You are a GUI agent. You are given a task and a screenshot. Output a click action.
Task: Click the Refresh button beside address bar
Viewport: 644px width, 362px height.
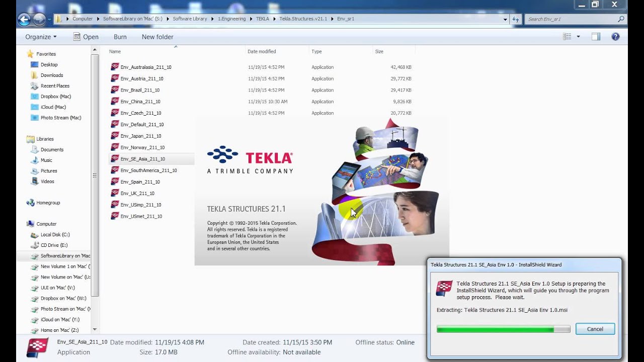516,19
